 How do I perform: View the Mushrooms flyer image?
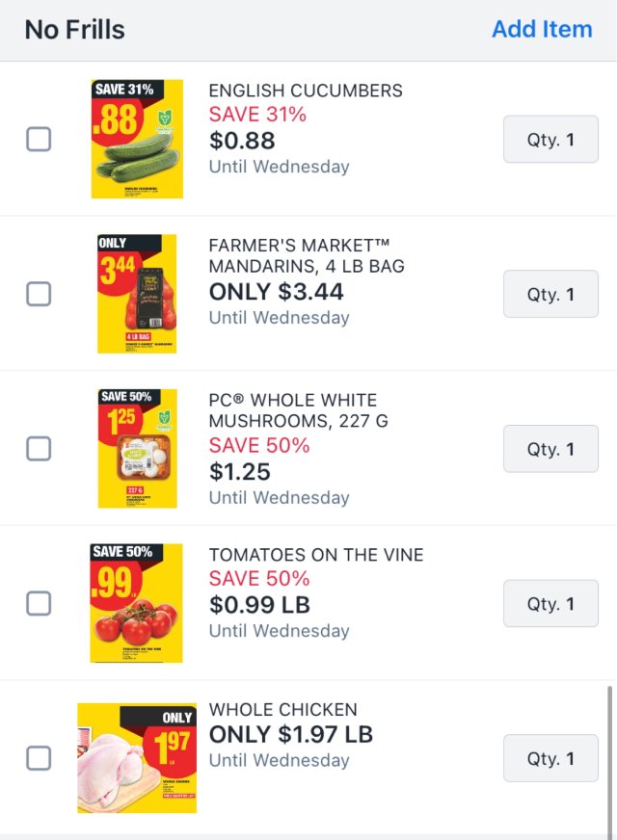point(137,449)
